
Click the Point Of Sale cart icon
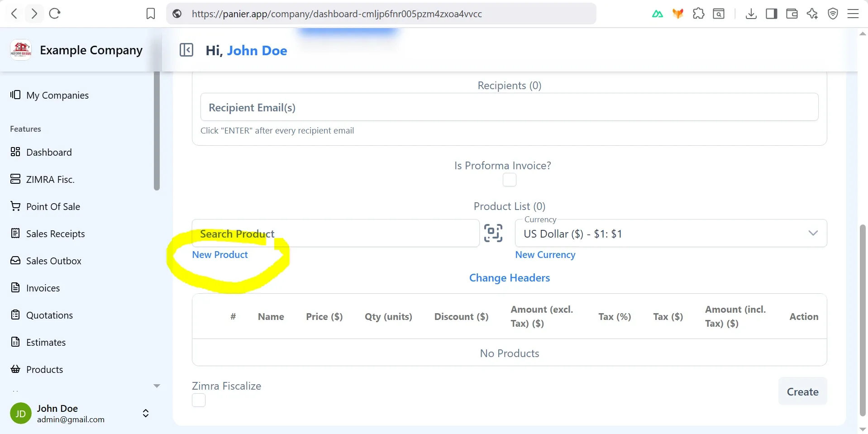click(15, 206)
